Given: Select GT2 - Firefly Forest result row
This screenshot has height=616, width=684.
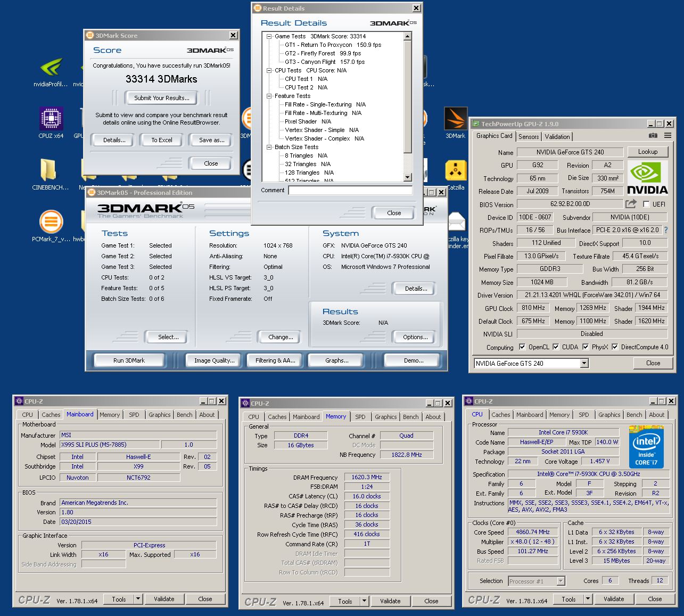Looking at the screenshot, I should pos(323,53).
